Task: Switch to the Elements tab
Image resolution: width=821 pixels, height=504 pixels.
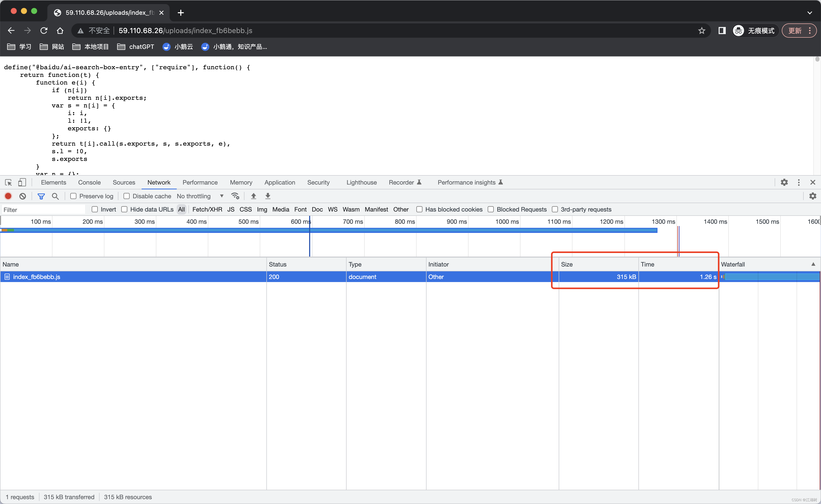Action: coord(53,182)
